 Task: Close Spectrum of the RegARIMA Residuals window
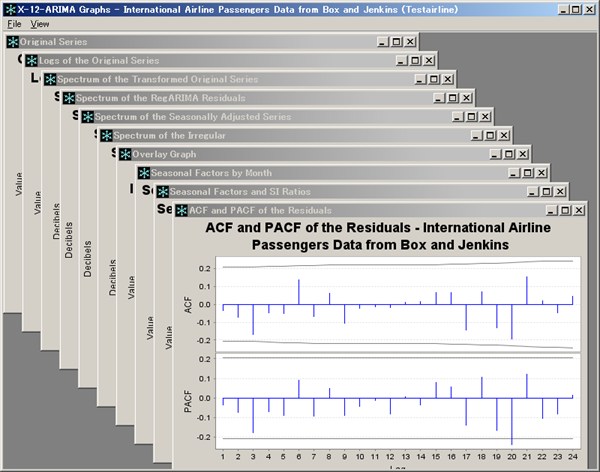[466, 98]
